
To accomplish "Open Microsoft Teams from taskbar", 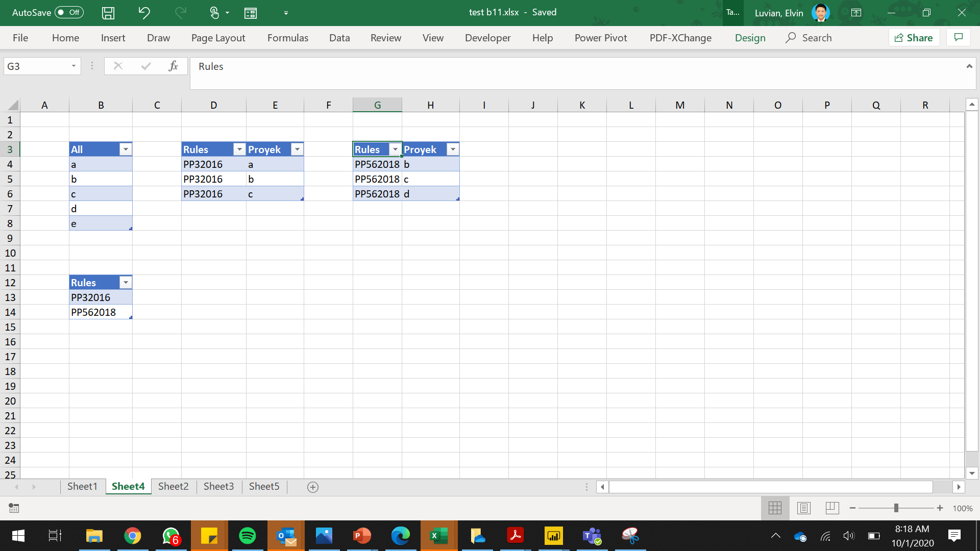I will [x=592, y=536].
